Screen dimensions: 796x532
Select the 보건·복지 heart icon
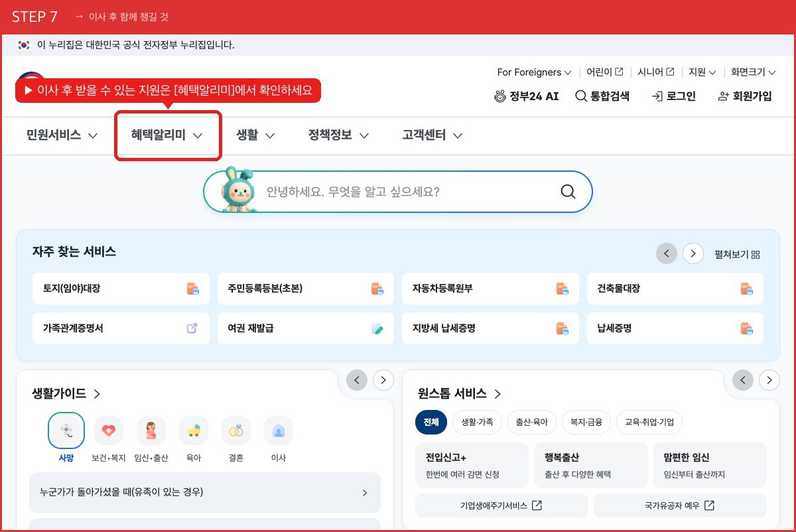[109, 431]
